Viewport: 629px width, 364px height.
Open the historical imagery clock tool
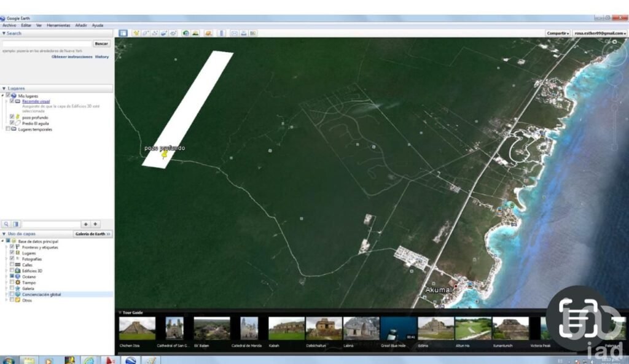[186, 33]
